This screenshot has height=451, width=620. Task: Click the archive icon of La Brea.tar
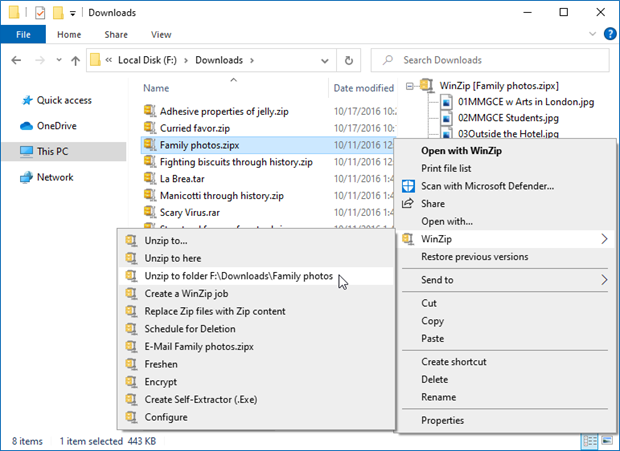[x=149, y=178]
